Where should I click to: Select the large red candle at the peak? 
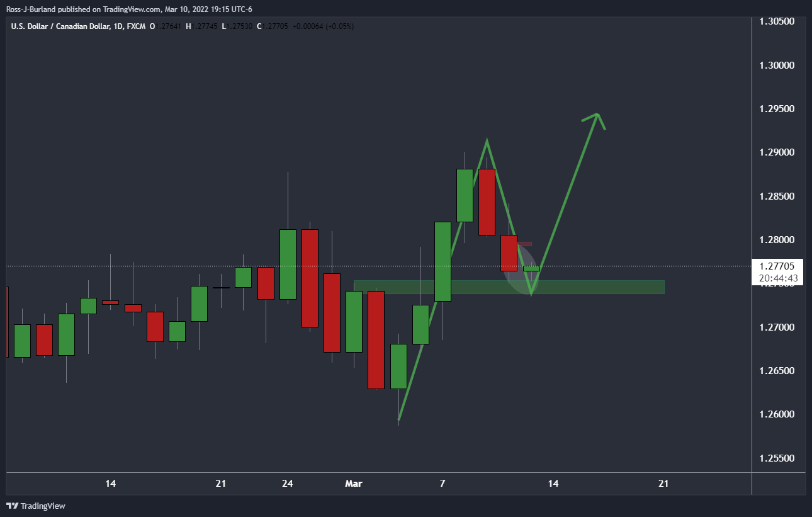point(486,202)
